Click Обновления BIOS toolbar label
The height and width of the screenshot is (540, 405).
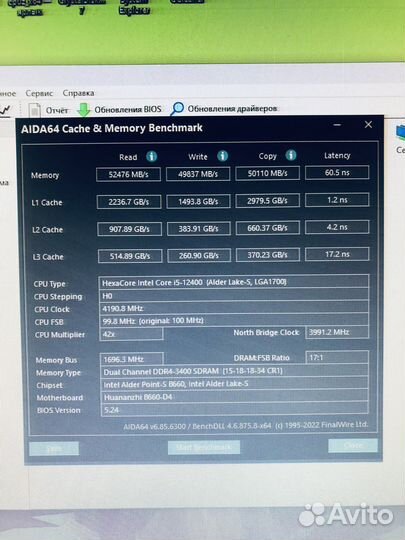128,110
